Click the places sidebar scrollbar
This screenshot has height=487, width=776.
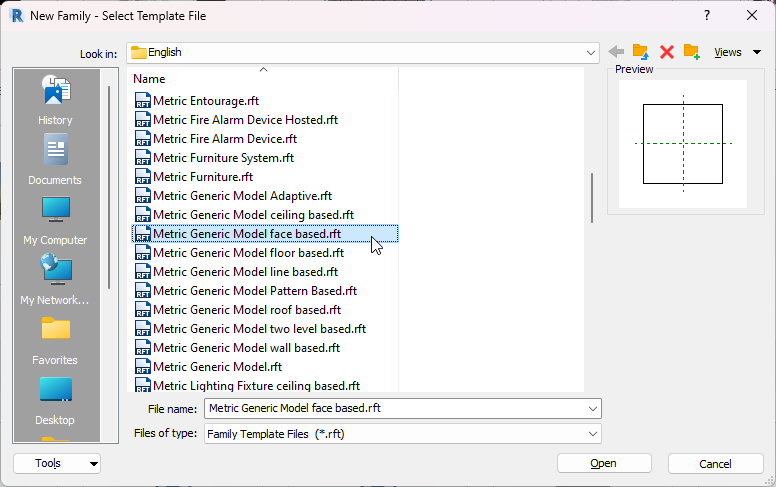(x=109, y=188)
